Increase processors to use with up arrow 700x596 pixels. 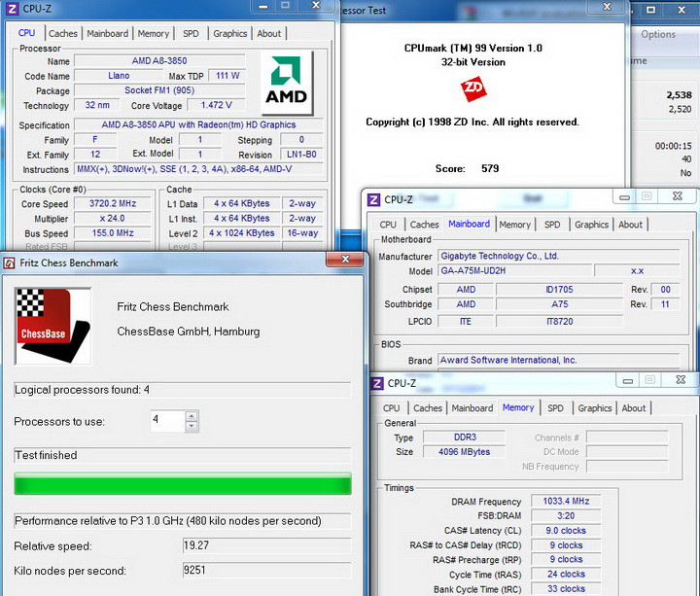click(x=192, y=416)
